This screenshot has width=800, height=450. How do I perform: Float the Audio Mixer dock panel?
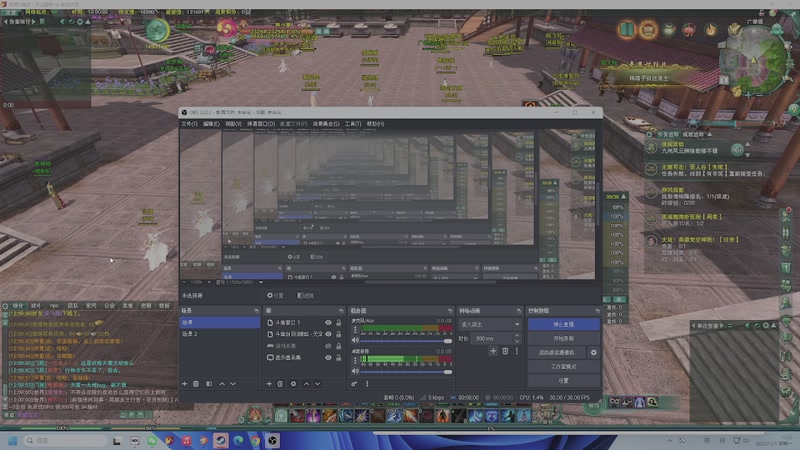pos(450,311)
